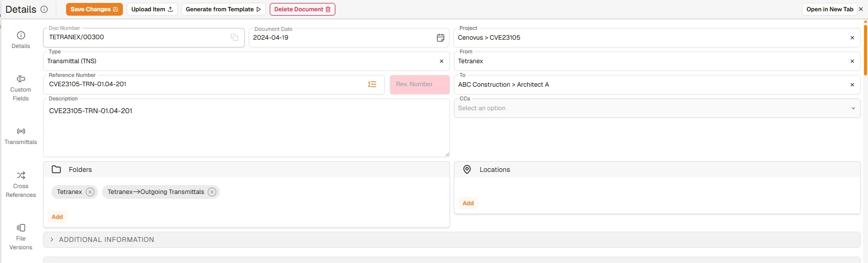This screenshot has height=263, width=868.
Task: Click Save Changes button
Action: (x=94, y=9)
